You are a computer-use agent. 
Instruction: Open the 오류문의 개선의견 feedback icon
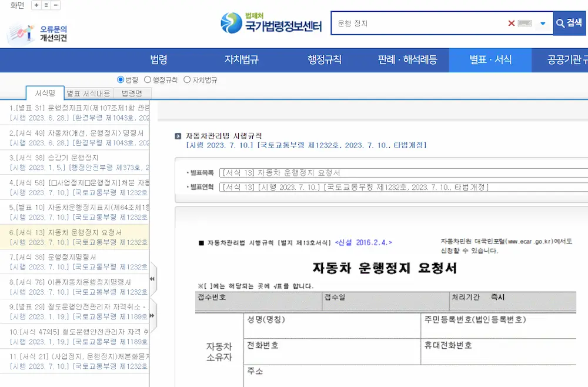(x=36, y=34)
